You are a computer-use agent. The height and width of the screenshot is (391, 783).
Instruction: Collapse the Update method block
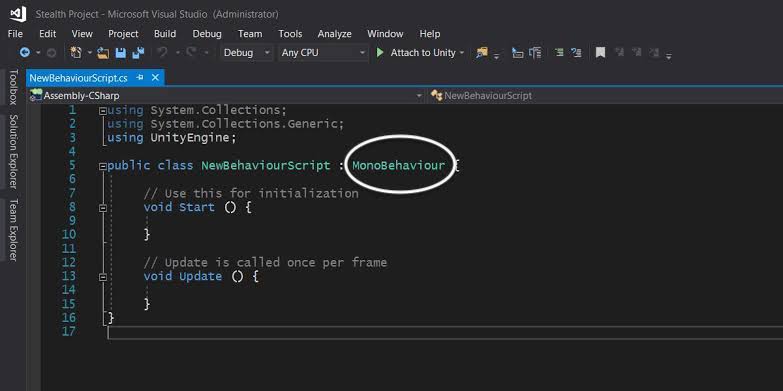[102, 277]
